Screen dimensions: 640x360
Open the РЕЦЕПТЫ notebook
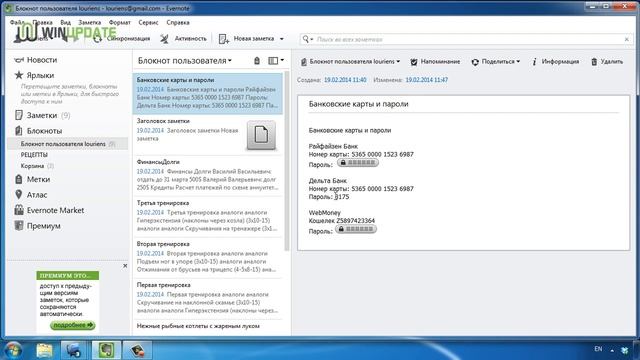point(34,155)
